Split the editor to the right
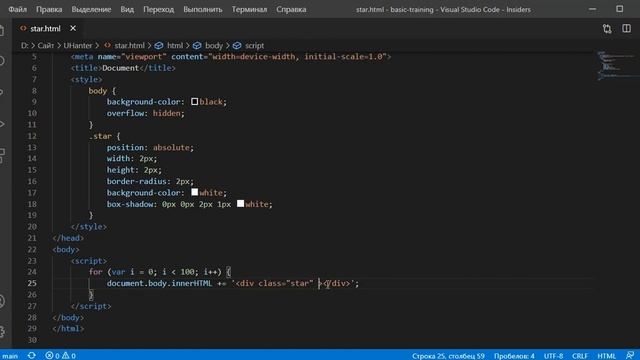This screenshot has width=640, height=360. coord(626,29)
